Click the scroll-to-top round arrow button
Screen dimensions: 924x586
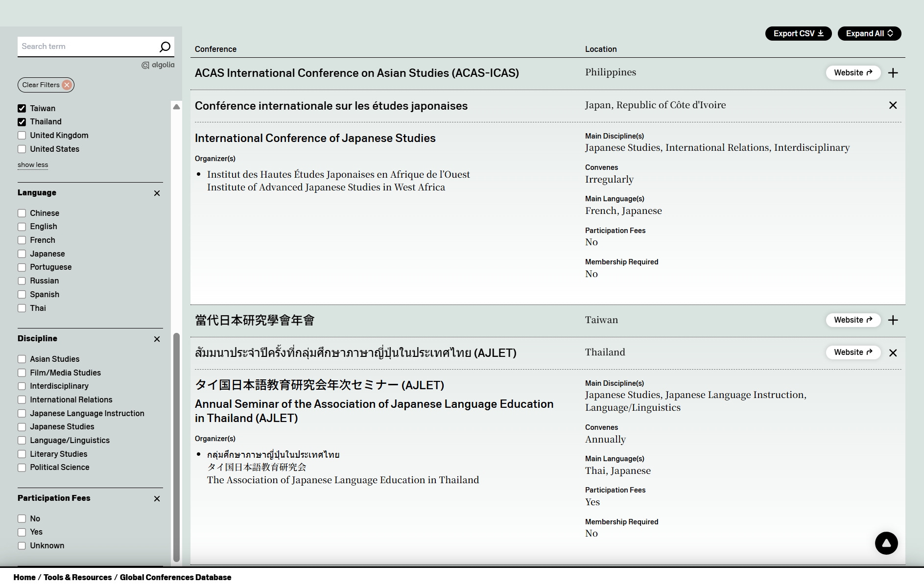(886, 543)
